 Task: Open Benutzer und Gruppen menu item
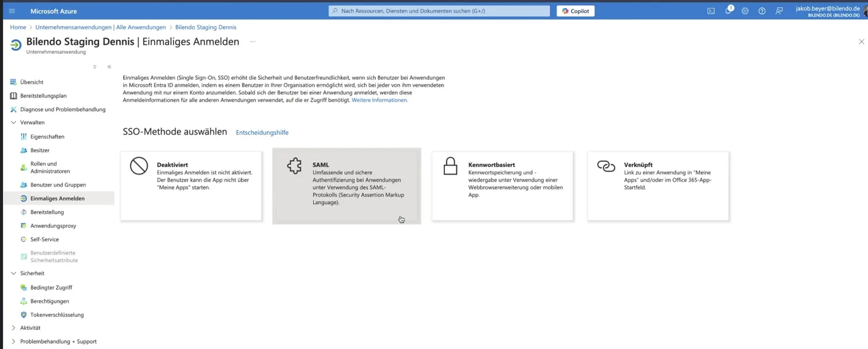tap(58, 185)
